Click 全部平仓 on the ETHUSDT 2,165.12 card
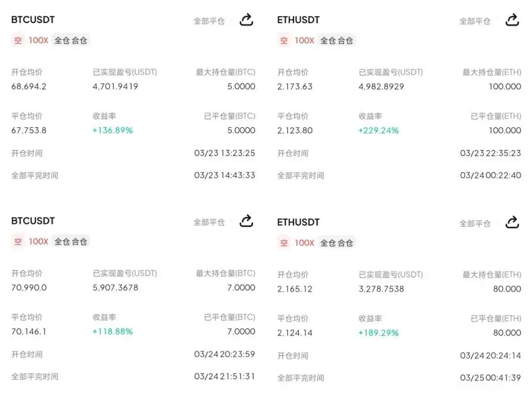 click(x=475, y=223)
